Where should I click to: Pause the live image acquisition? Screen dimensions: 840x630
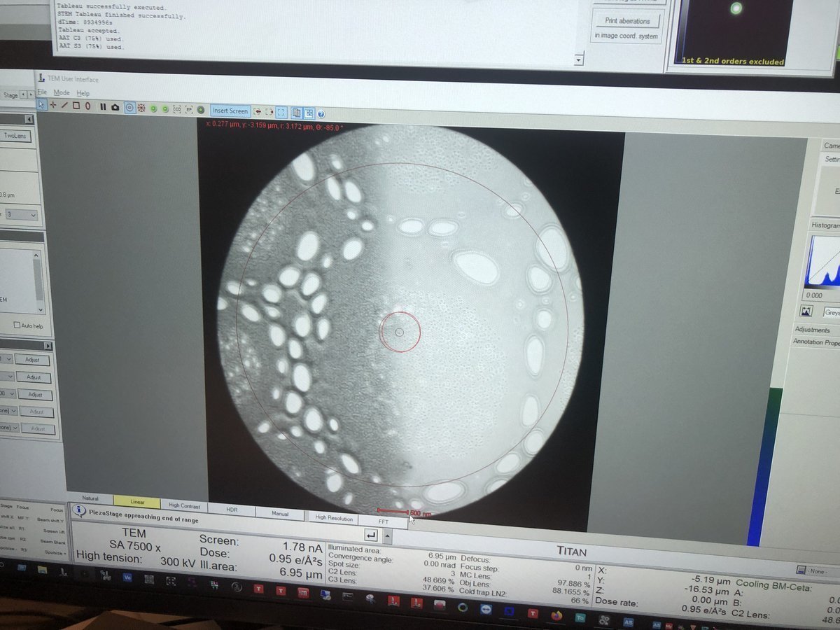click(103, 107)
